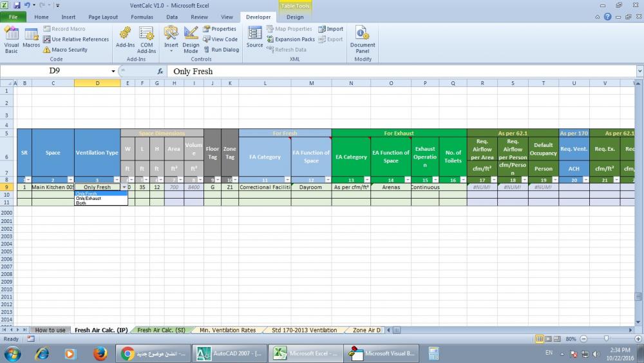Click the insert function fx button
644x363 pixels.
160,71
